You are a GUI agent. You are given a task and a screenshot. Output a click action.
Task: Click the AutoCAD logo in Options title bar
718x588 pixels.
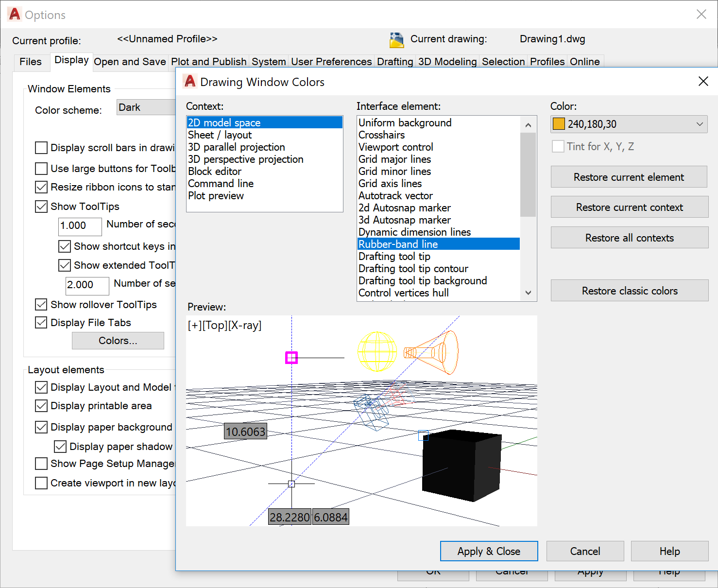15,15
